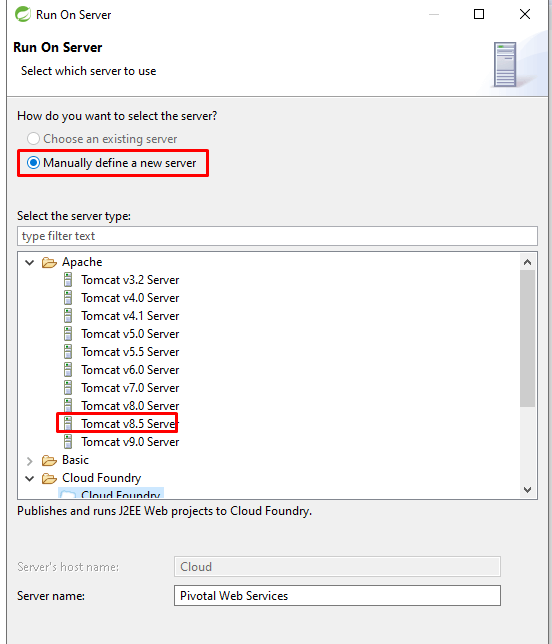The image size is (552, 644).
Task: Click the server list scrollbar thumb
Action: 528,338
